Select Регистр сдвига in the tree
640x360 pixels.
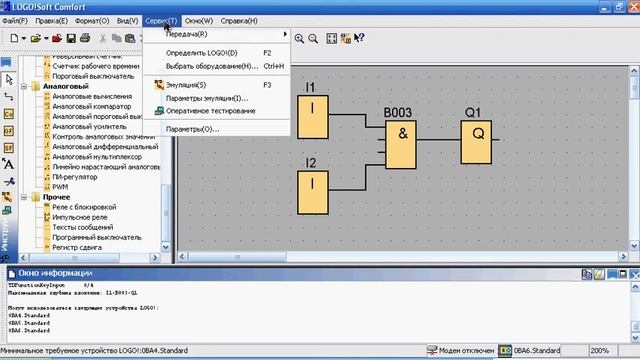[x=77, y=247]
